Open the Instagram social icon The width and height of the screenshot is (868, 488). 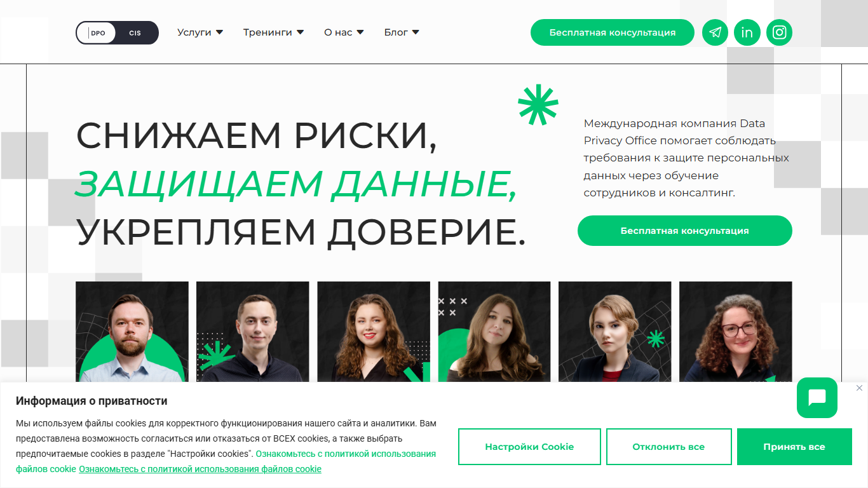780,32
